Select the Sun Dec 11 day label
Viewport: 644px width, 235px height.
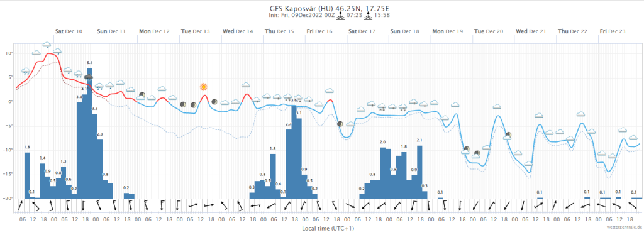[111, 31]
